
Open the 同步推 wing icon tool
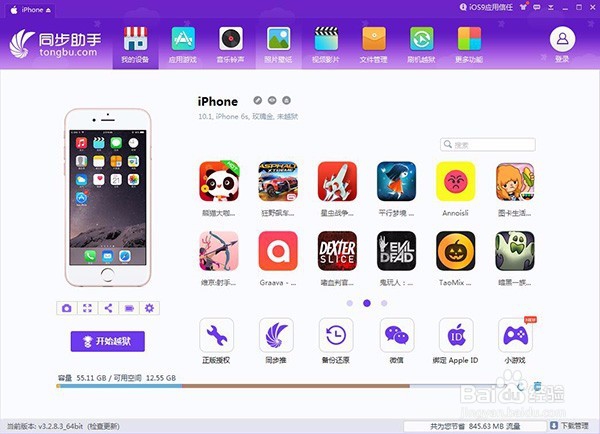pyautogui.click(x=276, y=335)
